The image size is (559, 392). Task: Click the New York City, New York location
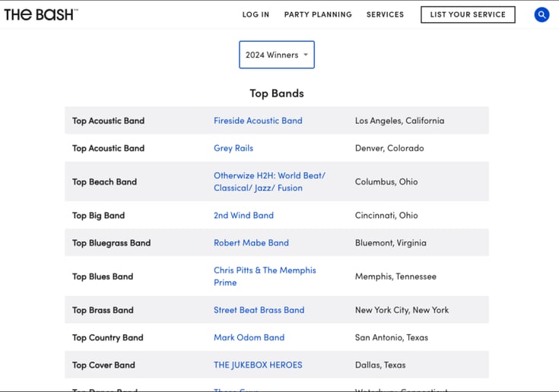[402, 310]
